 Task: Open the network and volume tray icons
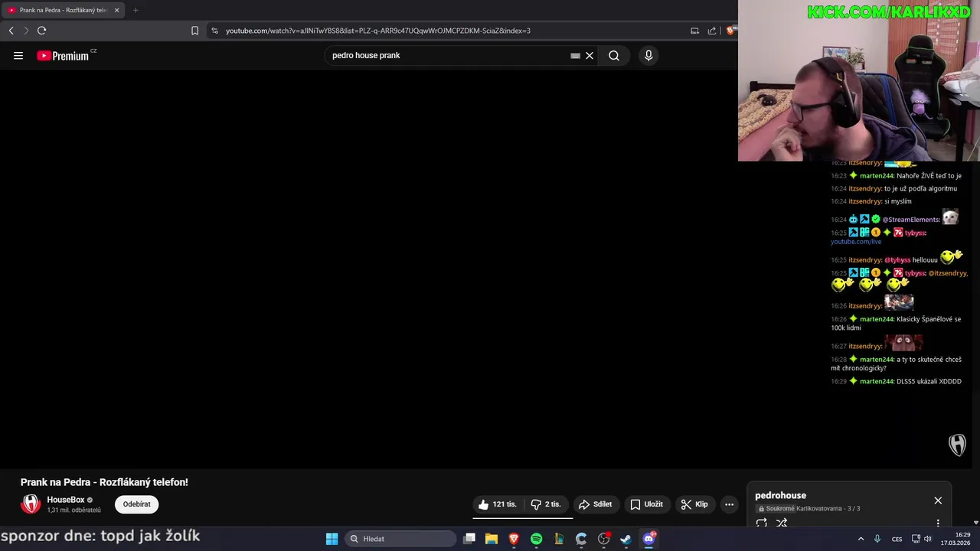[923, 539]
